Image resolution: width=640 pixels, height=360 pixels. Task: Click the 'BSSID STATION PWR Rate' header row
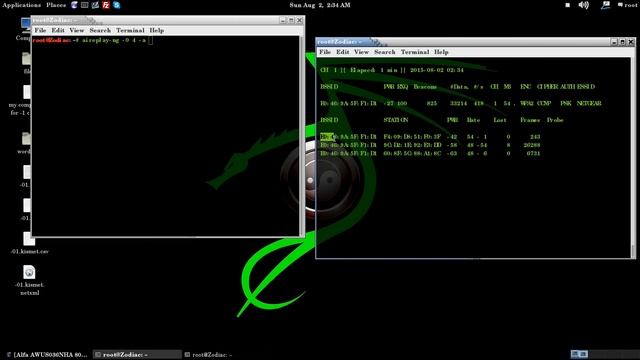(x=442, y=120)
